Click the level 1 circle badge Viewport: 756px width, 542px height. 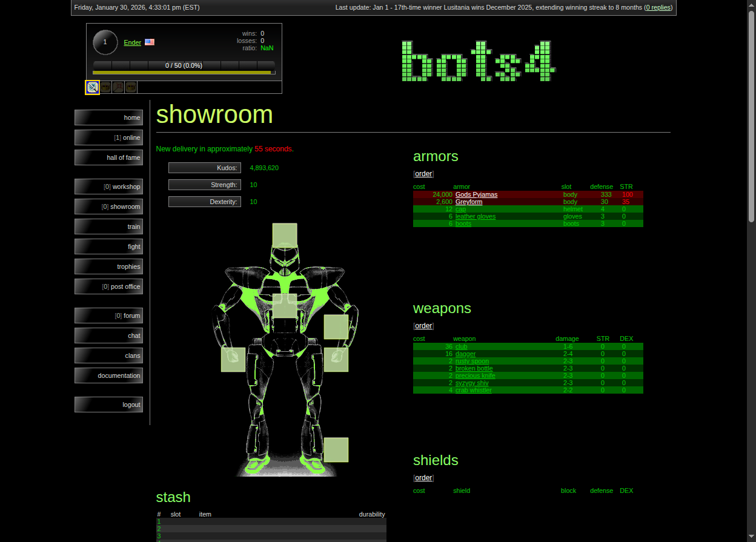point(105,42)
